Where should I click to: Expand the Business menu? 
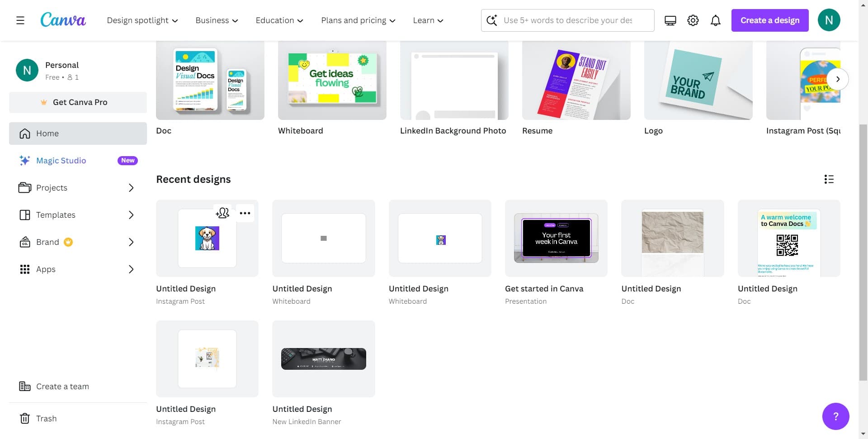click(x=217, y=20)
